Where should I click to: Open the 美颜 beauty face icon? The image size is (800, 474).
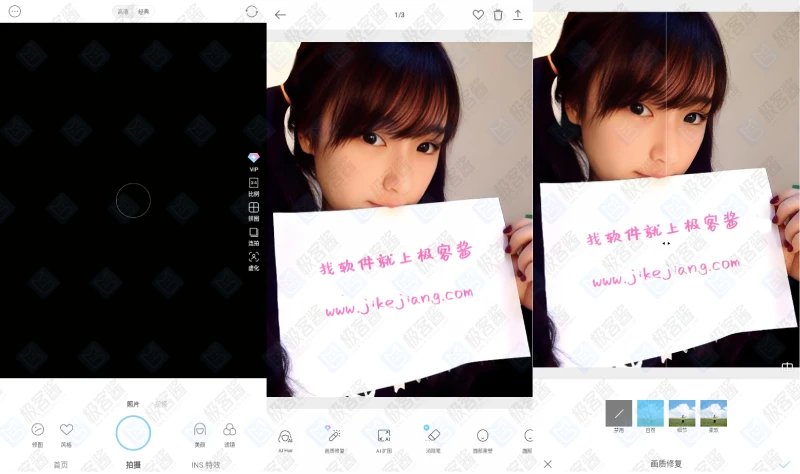199,435
